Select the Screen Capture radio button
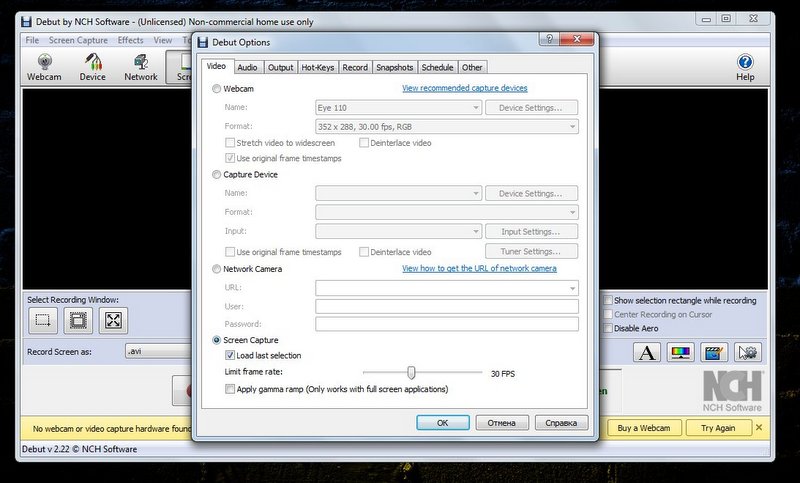 click(217, 340)
